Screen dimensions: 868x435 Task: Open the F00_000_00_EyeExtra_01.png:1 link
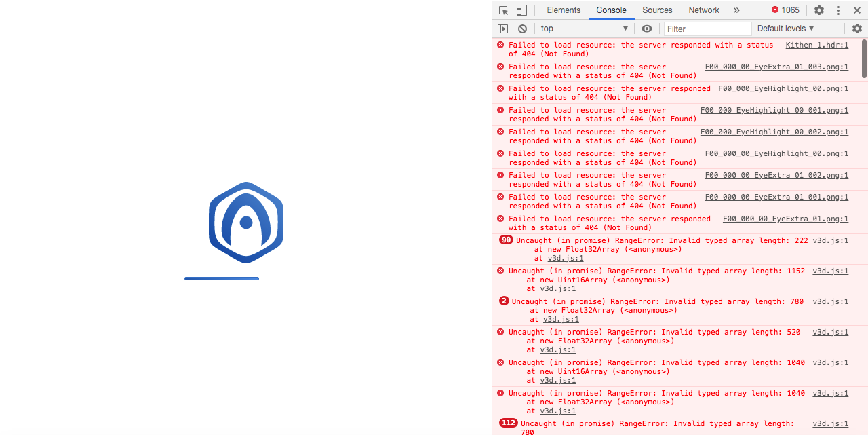pyautogui.click(x=785, y=219)
